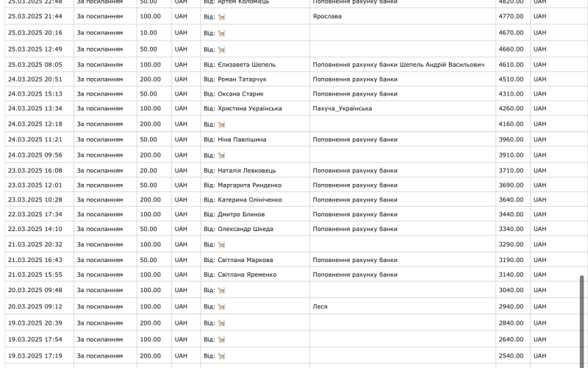This screenshot has width=588, height=368.
Task: Click balance value '4610.00'
Action: (x=511, y=65)
